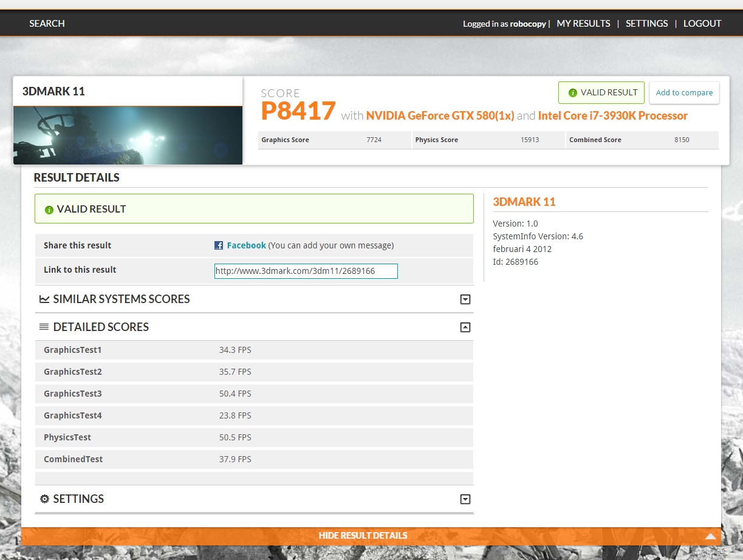The image size is (743, 560).
Task: Click the februari 4 2012 date
Action: [x=522, y=249]
